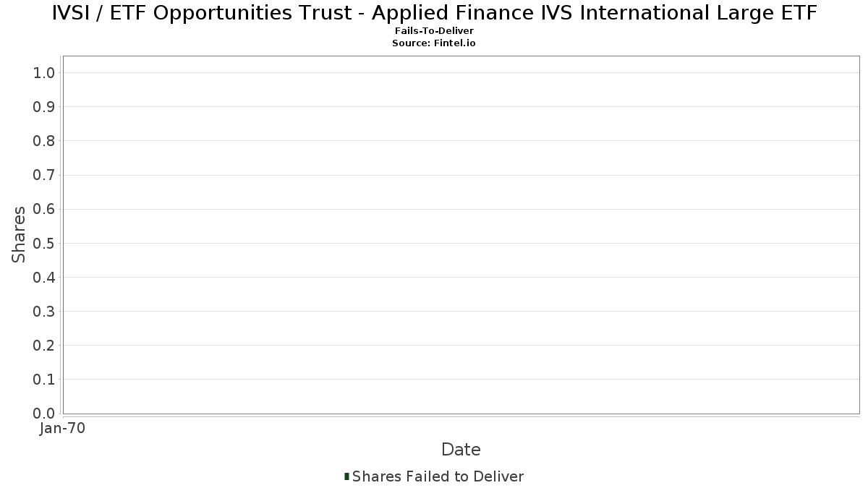The width and height of the screenshot is (868, 488).
Task: Click the 'Shares' y-axis title
Action: (19, 234)
